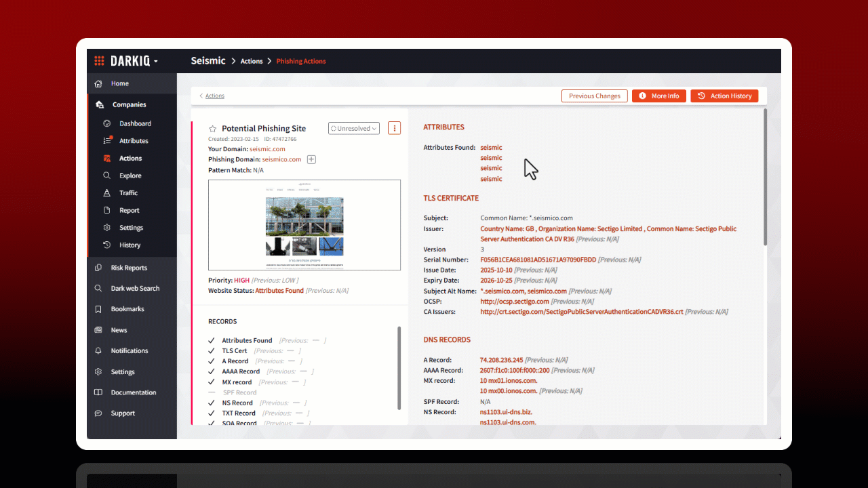868x488 pixels.
Task: Click the Previous Changes button
Action: click(594, 96)
